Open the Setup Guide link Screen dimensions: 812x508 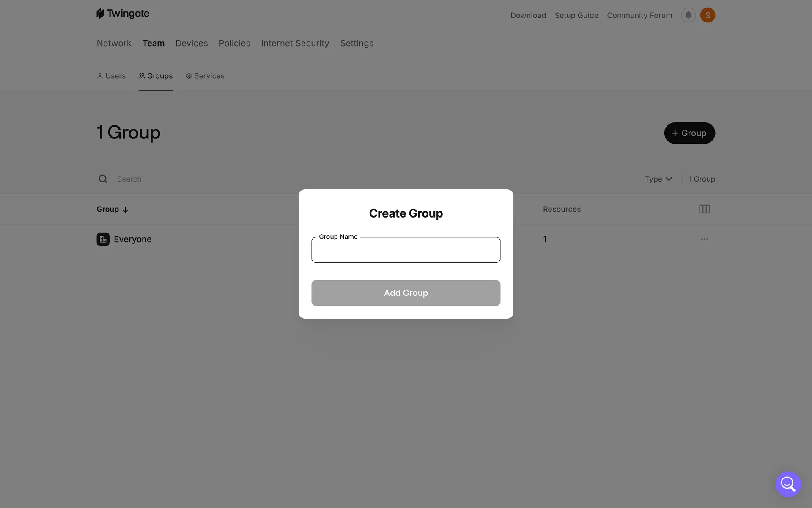point(576,15)
